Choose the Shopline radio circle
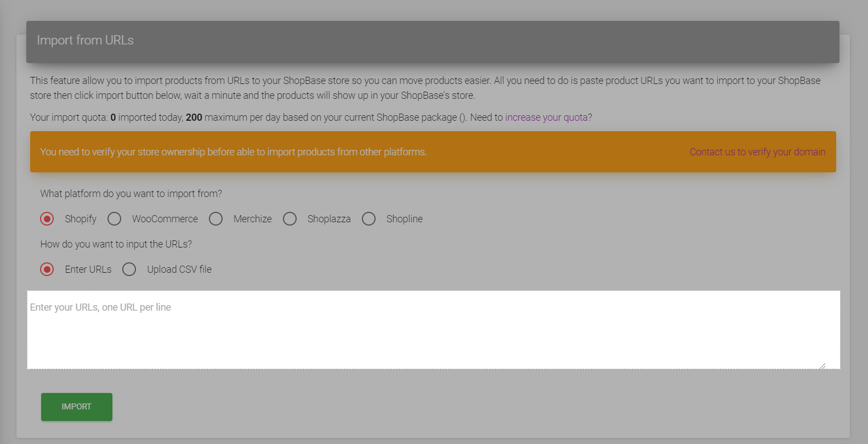 [368, 219]
